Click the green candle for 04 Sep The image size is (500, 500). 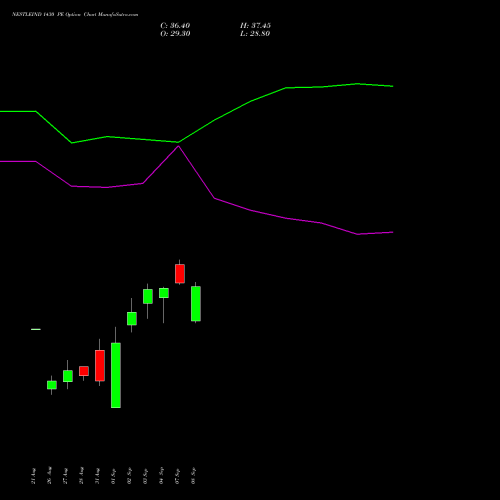click(164, 293)
